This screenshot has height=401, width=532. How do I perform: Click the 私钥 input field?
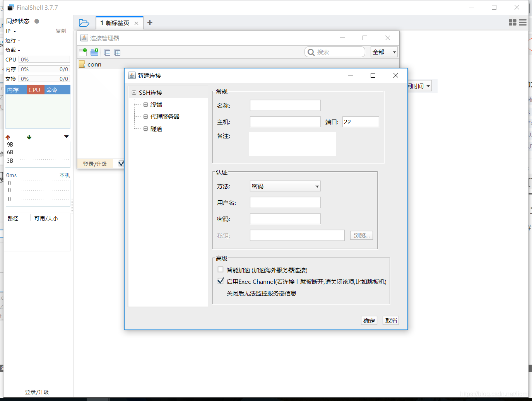pyautogui.click(x=297, y=235)
